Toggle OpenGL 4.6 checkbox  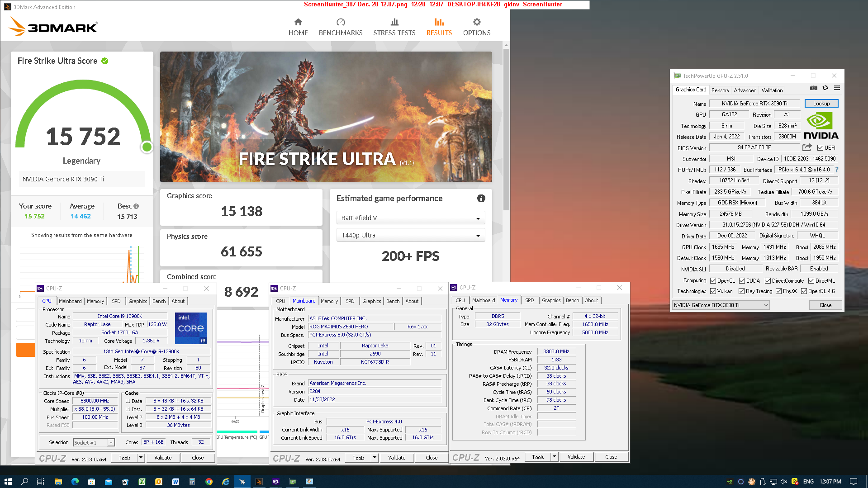(804, 291)
